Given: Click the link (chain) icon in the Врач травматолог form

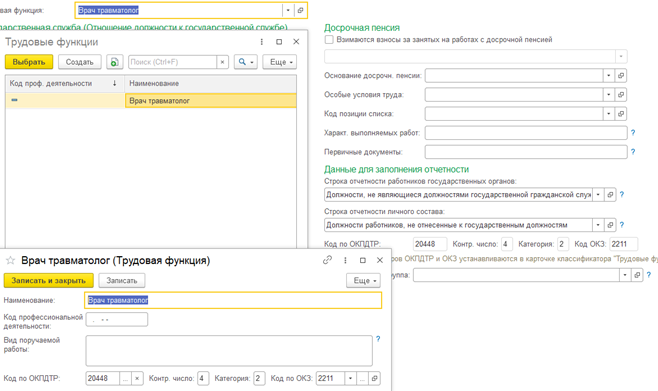Looking at the screenshot, I should click(x=327, y=260).
